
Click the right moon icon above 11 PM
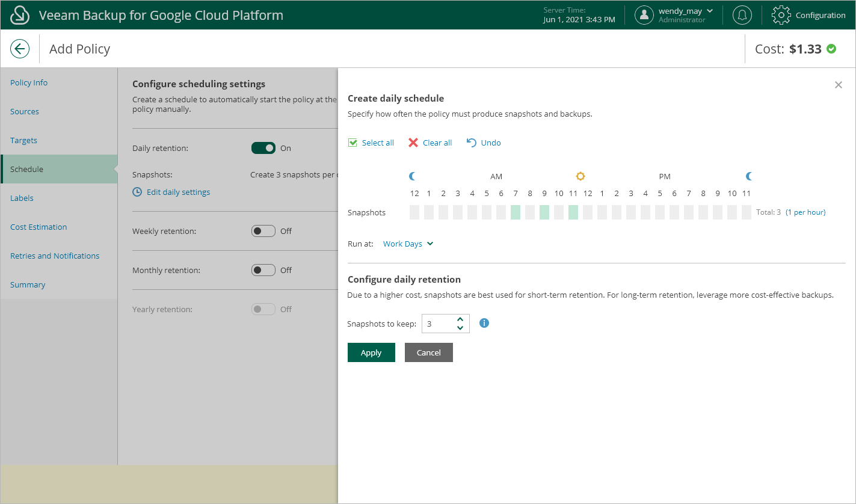(749, 176)
